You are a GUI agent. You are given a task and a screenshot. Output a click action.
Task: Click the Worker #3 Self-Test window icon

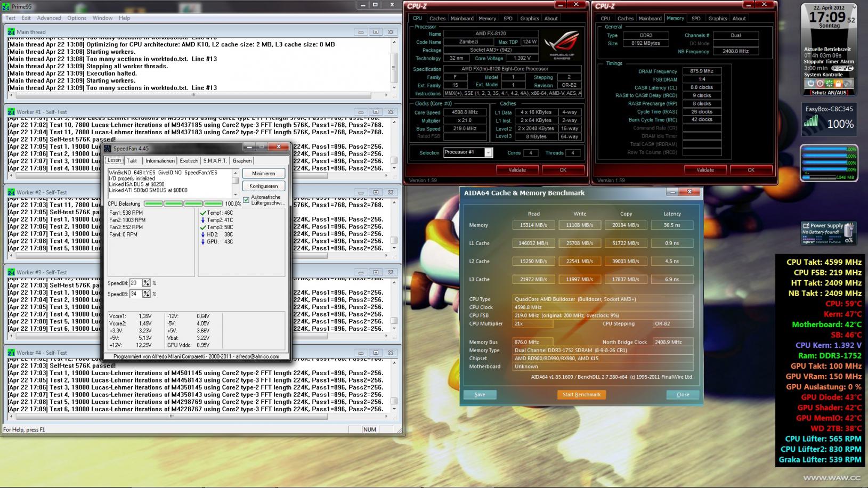(x=11, y=272)
